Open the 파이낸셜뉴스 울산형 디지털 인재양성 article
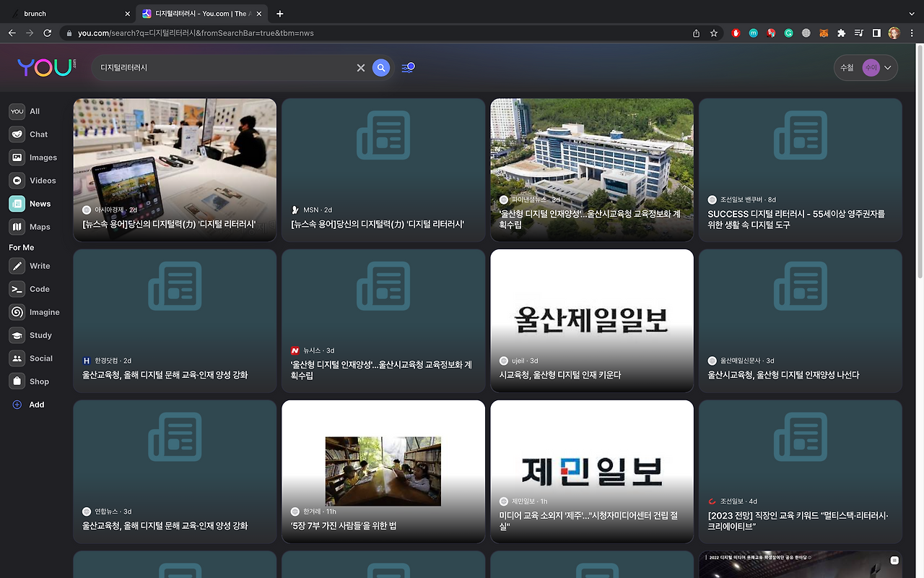Image resolution: width=924 pixels, height=578 pixels. [589, 219]
